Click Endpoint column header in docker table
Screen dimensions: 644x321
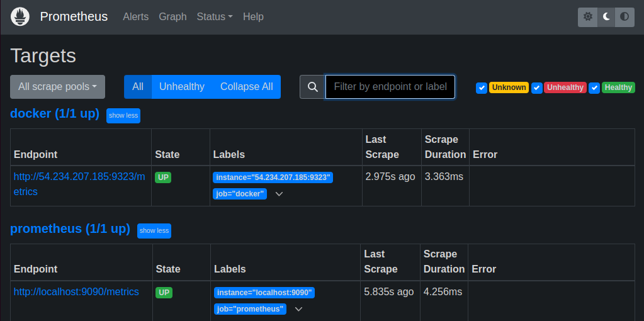coord(36,154)
